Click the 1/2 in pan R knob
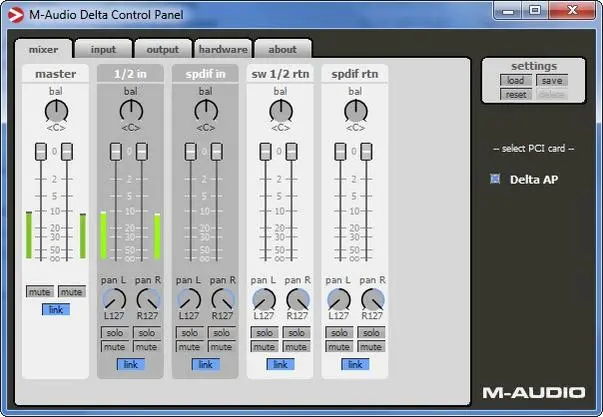Viewport: 603px width, 417px height. point(148,300)
